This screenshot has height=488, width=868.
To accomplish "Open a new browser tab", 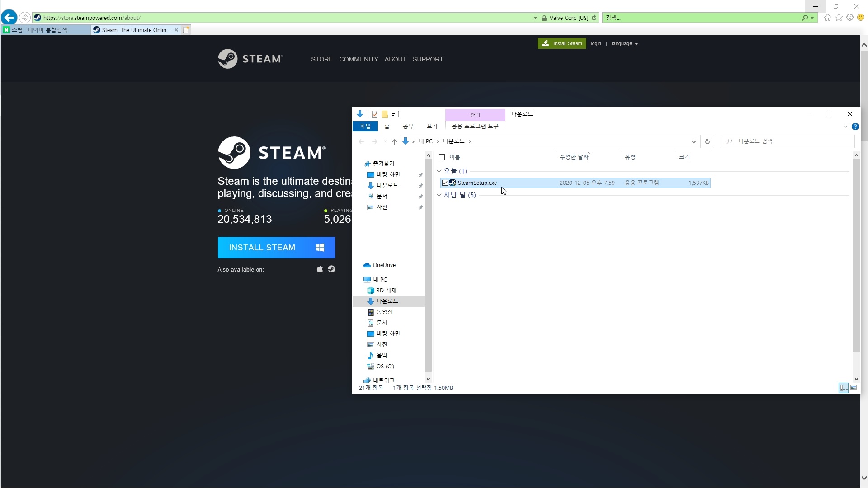I will pyautogui.click(x=186, y=30).
